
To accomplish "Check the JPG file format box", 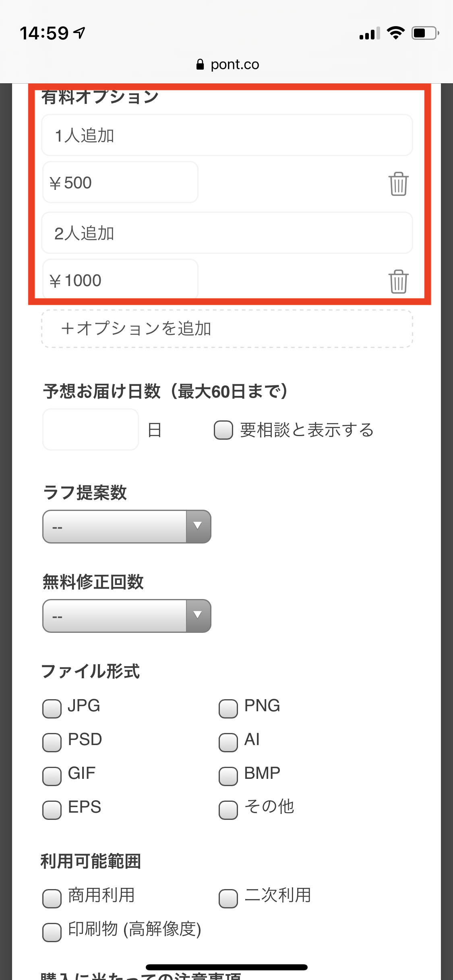I will (x=52, y=708).
